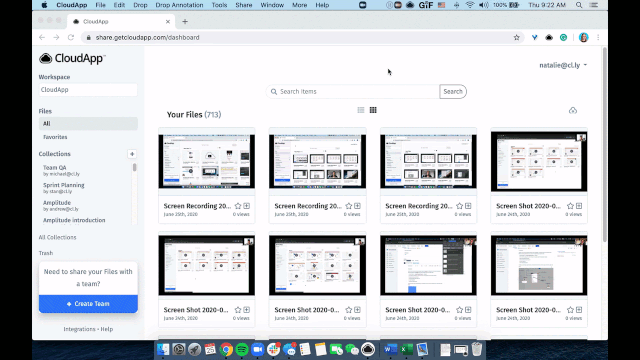Click the Wi-Fi status icon
Image resolution: width=640 pixels, height=360 pixels.
(x=470, y=5)
